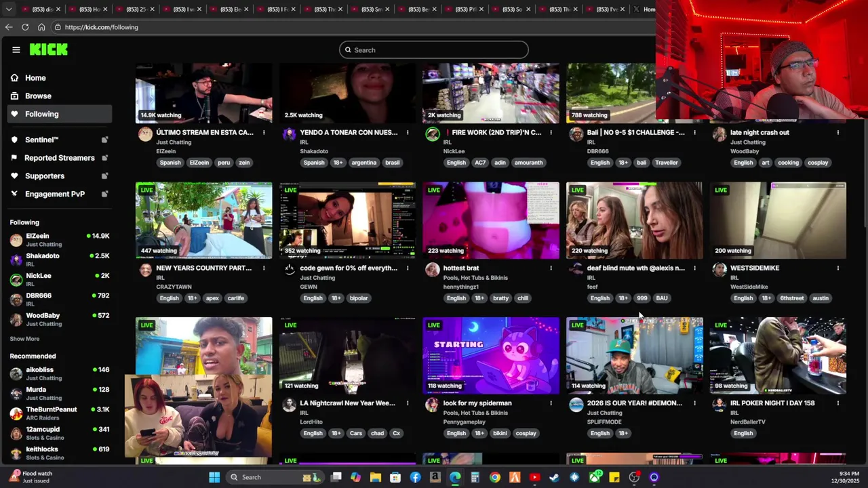Click the browser address bar kick.com/following

[101, 27]
